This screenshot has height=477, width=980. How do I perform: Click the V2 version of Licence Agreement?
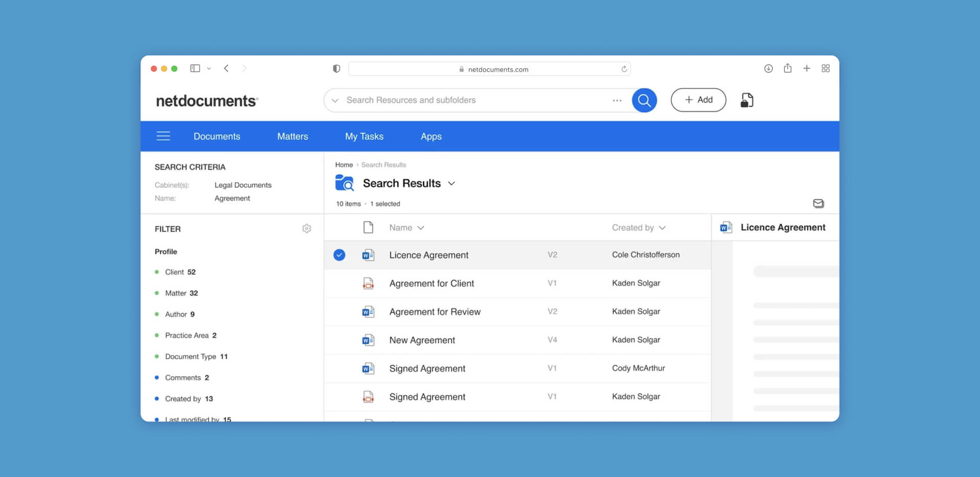pos(552,255)
